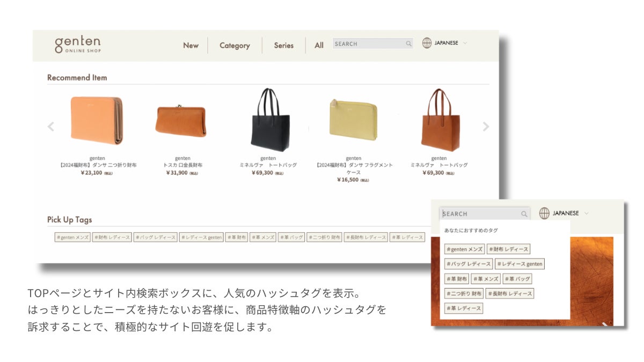Screen dimensions: 644x362
Task: Open the orange bi-fold wallet product image
Action: click(x=97, y=120)
